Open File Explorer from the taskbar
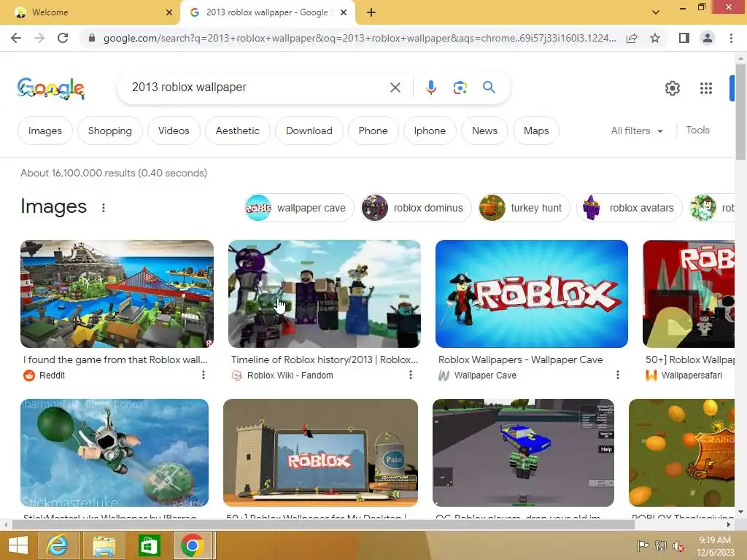Screen dimensions: 747x560 coord(104,545)
